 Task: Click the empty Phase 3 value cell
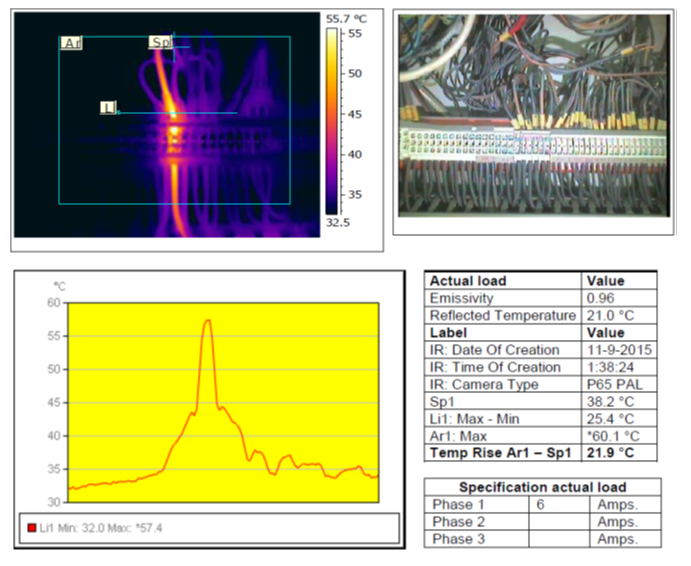(x=559, y=539)
